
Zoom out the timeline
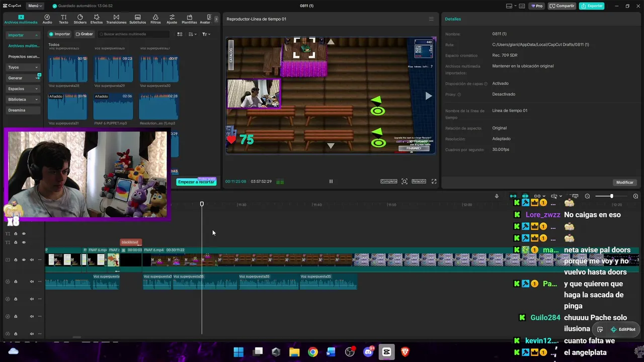587,196
